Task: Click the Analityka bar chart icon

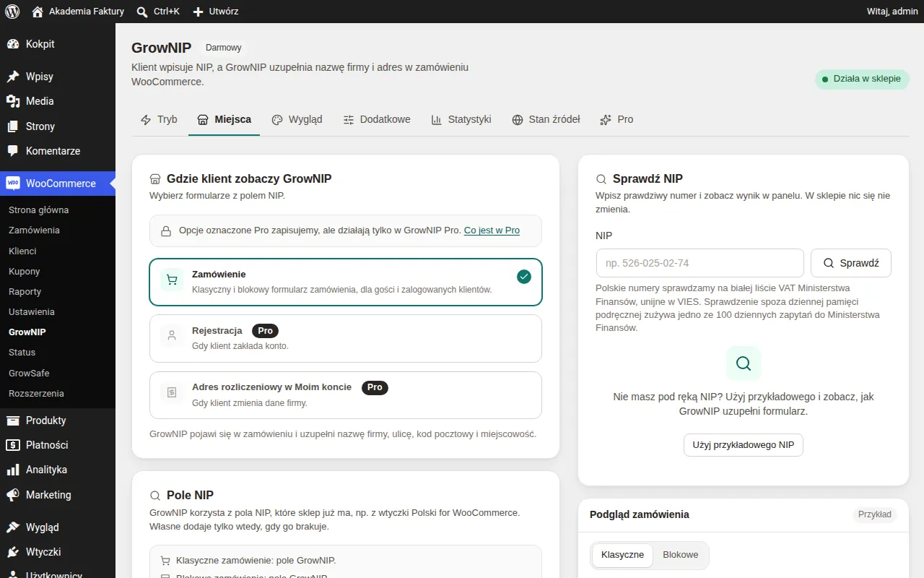Action: pyautogui.click(x=13, y=470)
